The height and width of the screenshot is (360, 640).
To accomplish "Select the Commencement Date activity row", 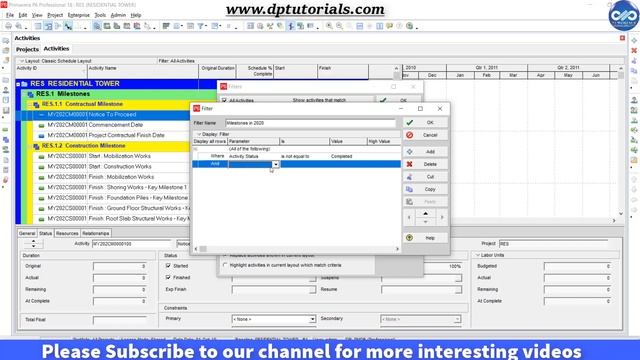I will click(110, 125).
